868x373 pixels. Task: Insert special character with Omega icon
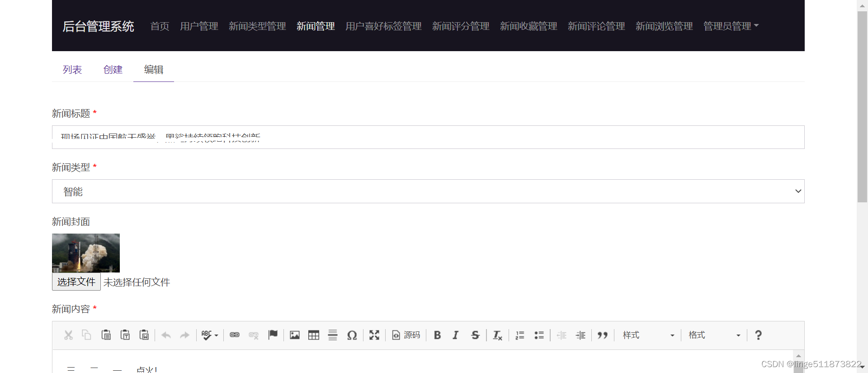tap(352, 335)
